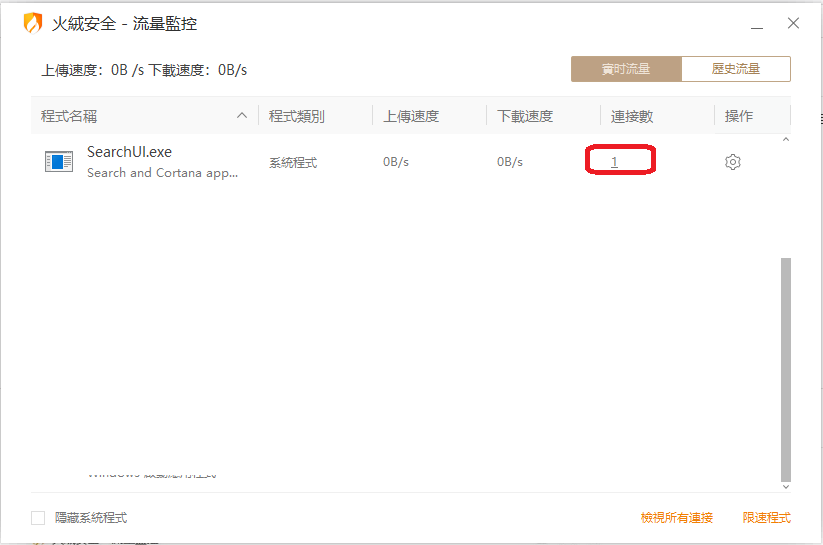Sort by the 程式類別 column header
The height and width of the screenshot is (545, 823).
click(x=296, y=116)
